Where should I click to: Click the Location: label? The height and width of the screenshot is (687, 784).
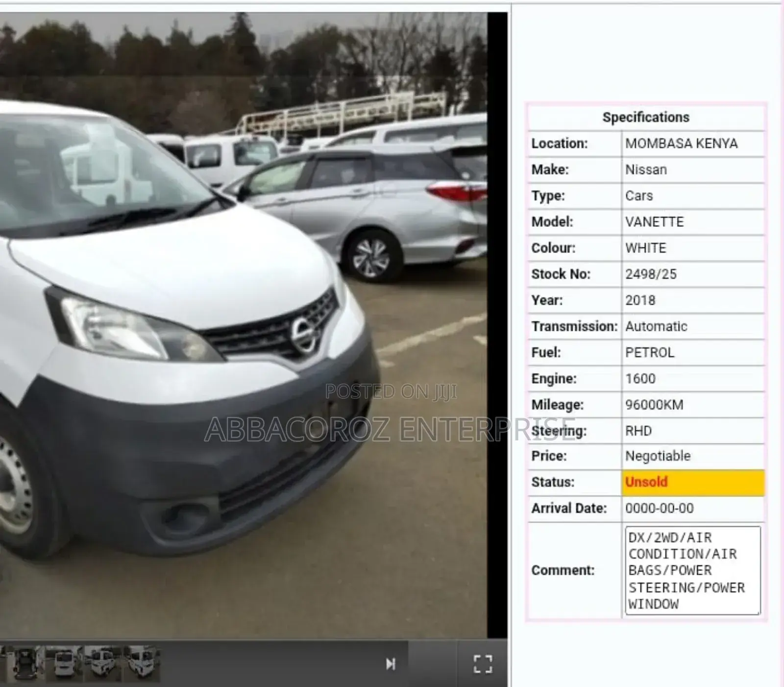coord(559,144)
